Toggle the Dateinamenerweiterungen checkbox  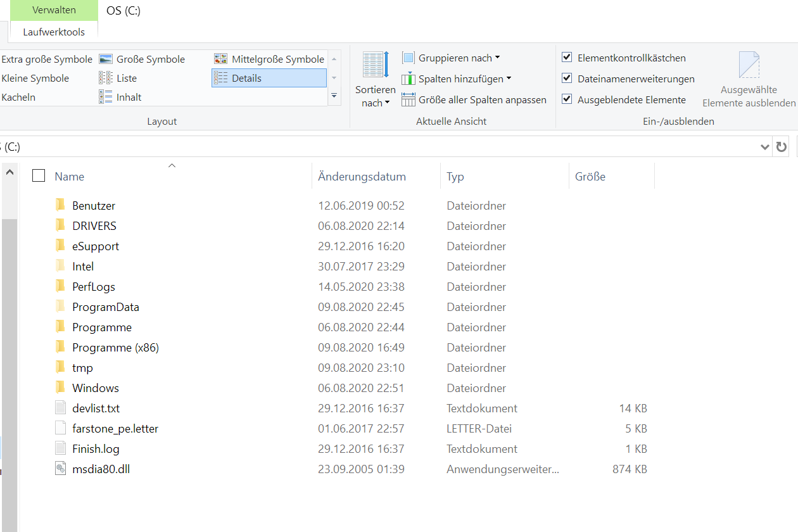(567, 79)
